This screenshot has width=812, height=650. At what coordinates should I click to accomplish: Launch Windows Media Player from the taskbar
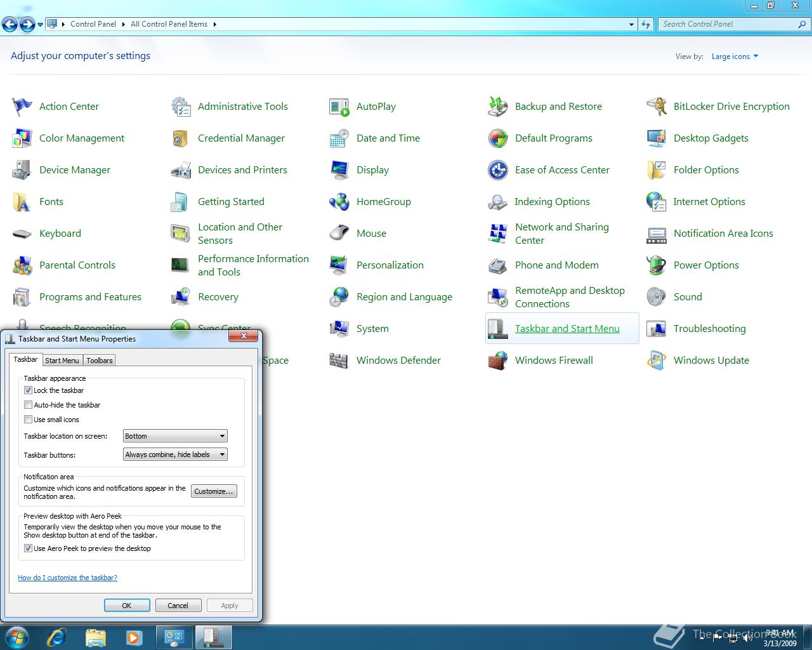[134, 637]
